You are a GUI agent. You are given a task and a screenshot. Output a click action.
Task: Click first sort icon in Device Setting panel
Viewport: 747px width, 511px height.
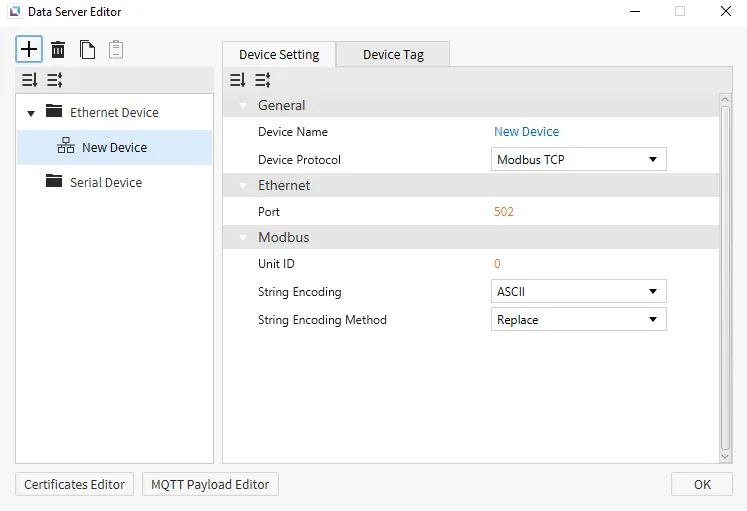pyautogui.click(x=237, y=80)
